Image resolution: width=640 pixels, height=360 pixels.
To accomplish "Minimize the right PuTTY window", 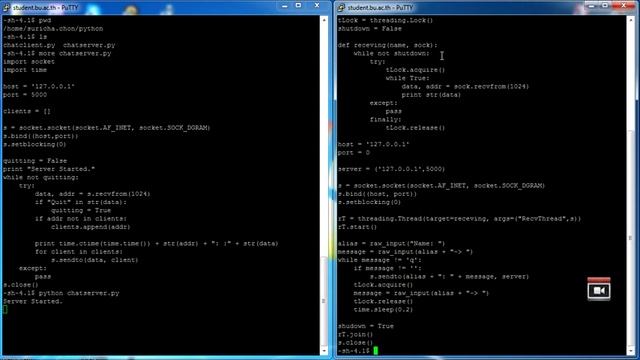I will (591, 5).
